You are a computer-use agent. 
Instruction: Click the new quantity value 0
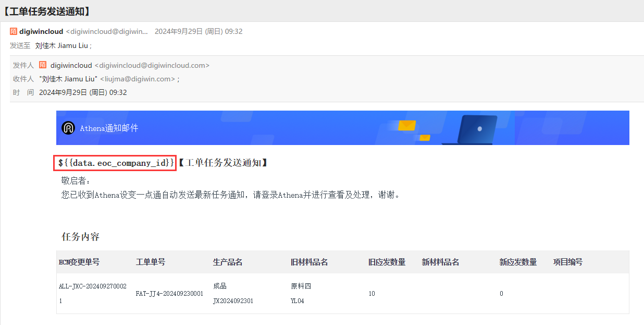[501, 293]
